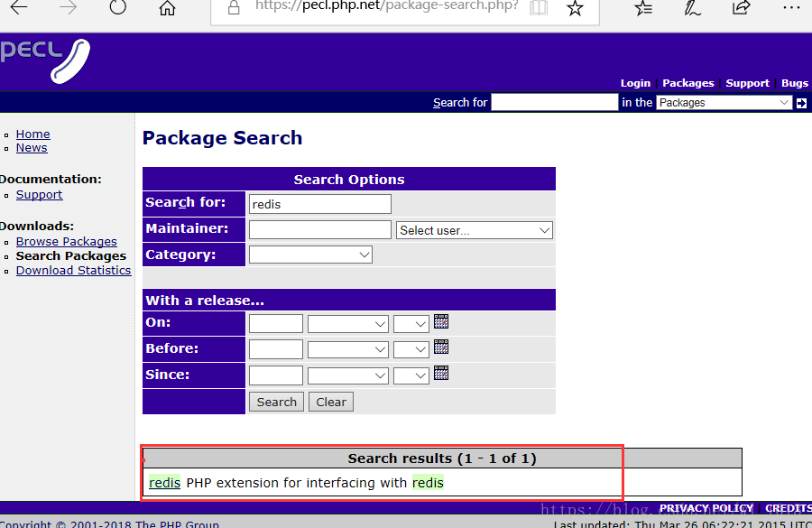Open Home sidebar link
Image resolution: width=812 pixels, height=528 pixels.
click(x=33, y=134)
